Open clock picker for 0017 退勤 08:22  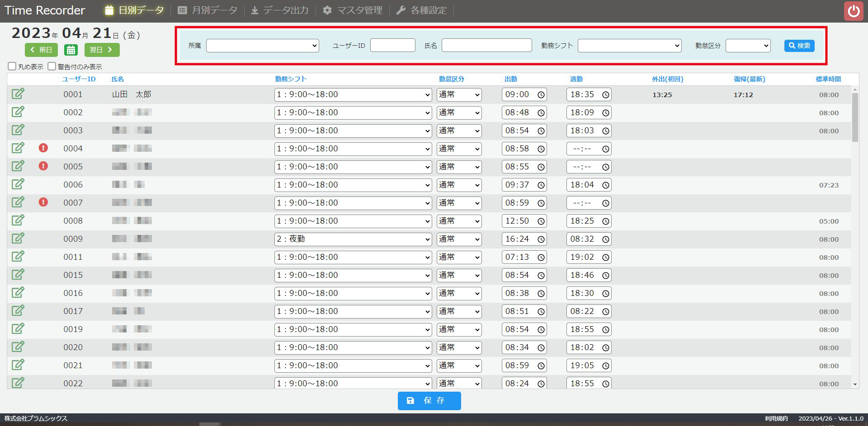click(x=606, y=312)
